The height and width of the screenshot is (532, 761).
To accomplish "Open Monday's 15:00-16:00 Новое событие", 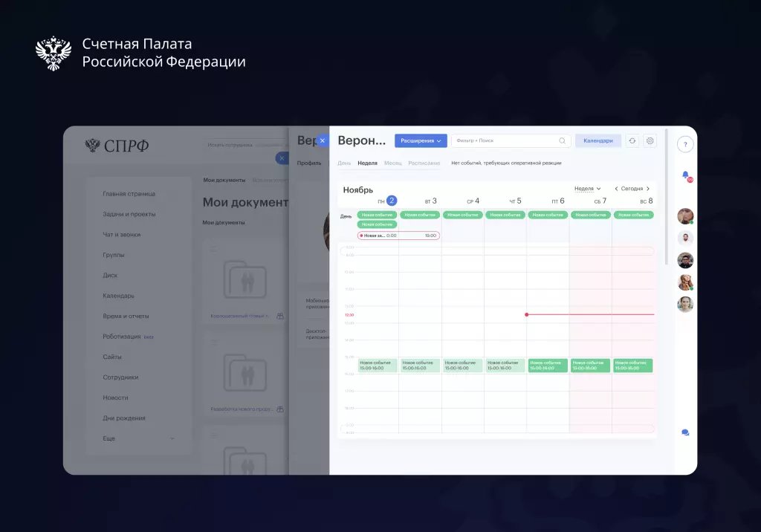I will (x=378, y=366).
